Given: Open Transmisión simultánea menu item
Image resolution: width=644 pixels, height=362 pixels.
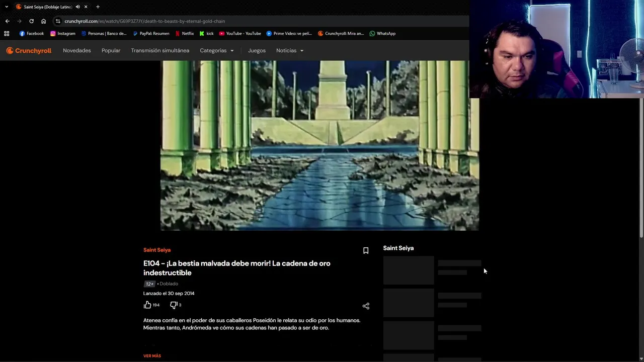Looking at the screenshot, I should click(x=160, y=50).
